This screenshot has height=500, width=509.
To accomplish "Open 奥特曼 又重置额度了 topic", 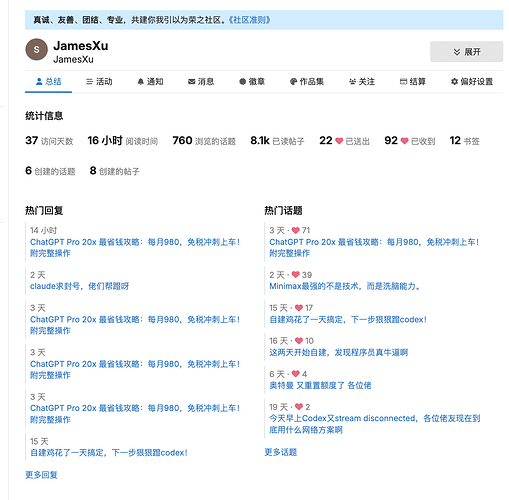I will tap(320, 385).
